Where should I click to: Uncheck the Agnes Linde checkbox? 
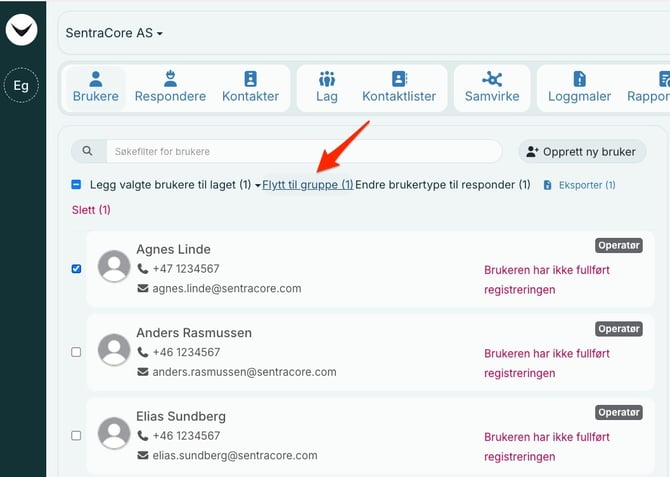click(77, 268)
